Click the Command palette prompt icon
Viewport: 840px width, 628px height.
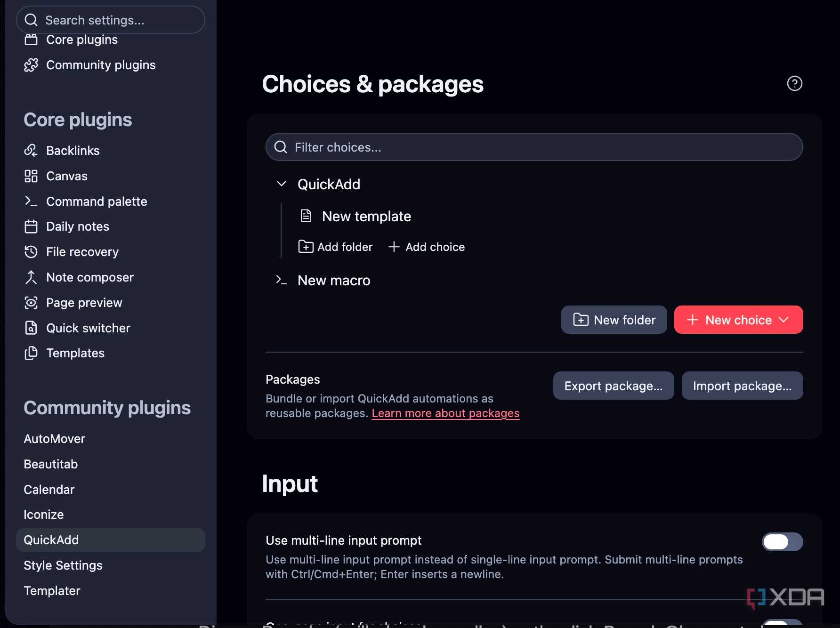pos(31,201)
